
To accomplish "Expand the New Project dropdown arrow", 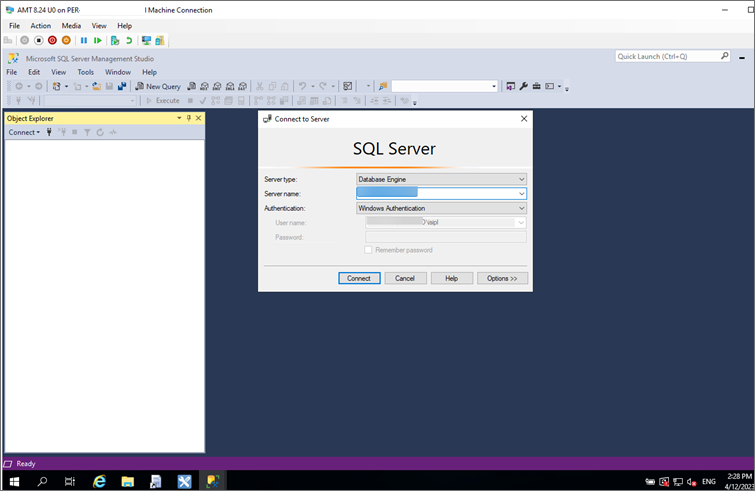I will point(66,86).
